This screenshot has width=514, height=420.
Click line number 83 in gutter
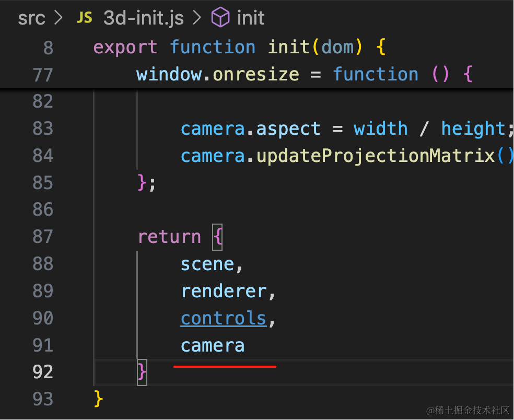(43, 129)
